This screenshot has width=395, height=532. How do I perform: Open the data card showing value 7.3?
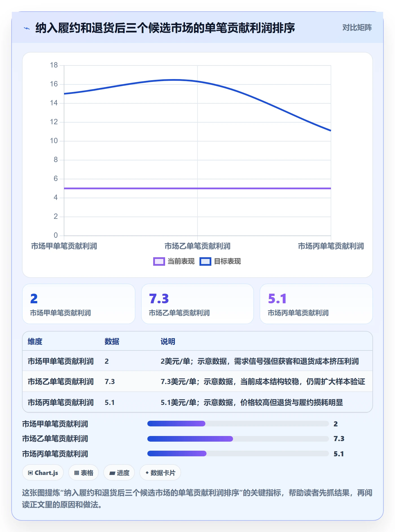point(197,304)
